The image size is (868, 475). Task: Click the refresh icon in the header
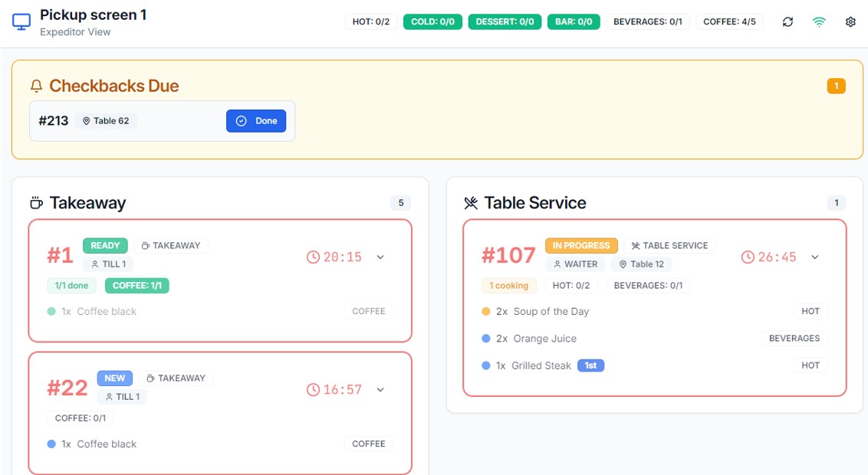click(x=787, y=22)
